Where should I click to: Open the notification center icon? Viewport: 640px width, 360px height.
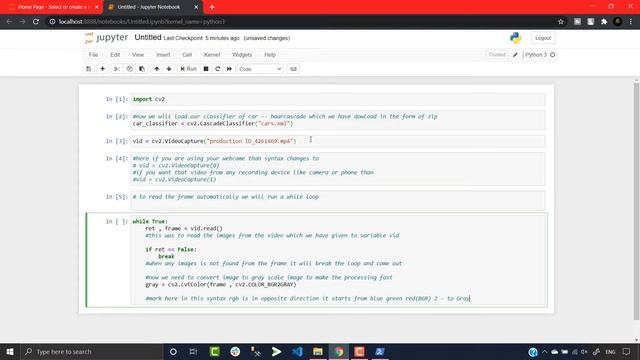click(x=627, y=351)
